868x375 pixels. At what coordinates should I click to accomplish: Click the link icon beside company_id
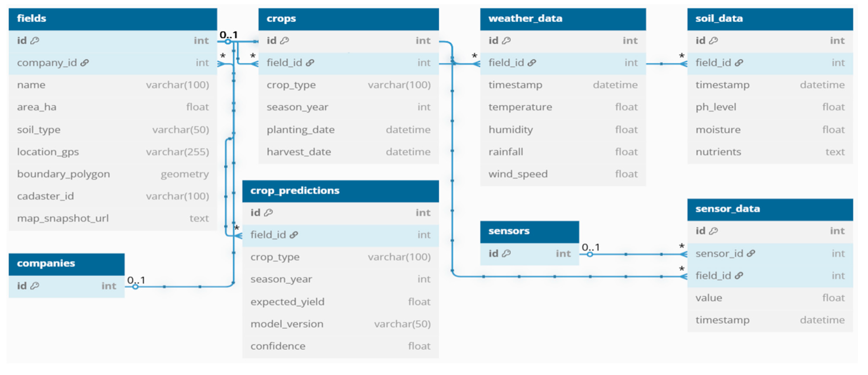tap(85, 63)
